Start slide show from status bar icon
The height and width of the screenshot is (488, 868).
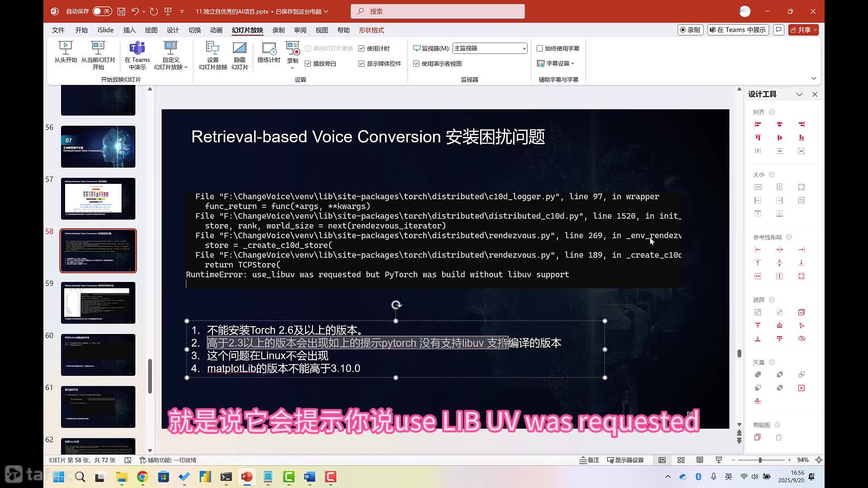click(719, 460)
